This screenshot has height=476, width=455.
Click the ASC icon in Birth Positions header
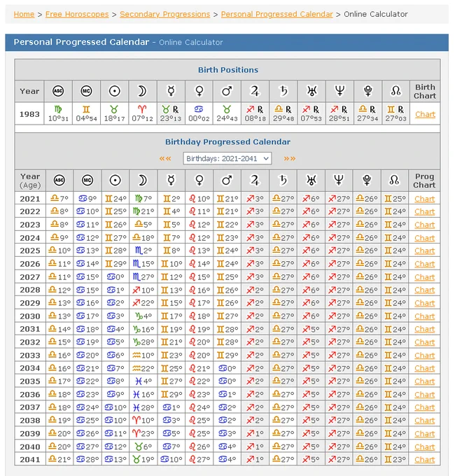(x=58, y=91)
